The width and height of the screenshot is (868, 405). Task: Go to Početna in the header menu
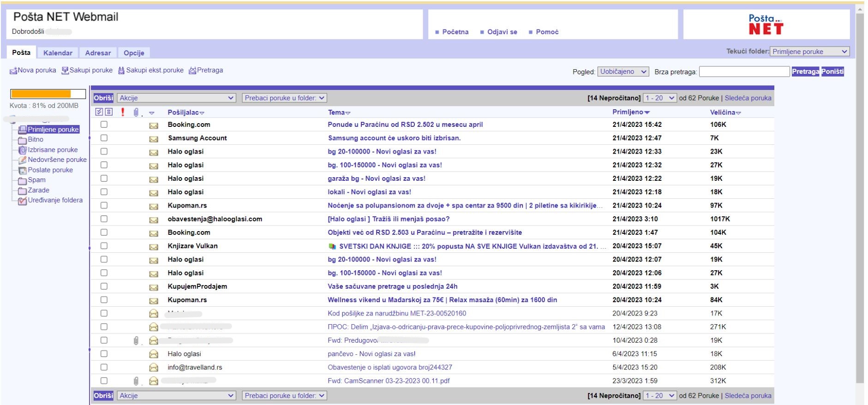(x=455, y=32)
